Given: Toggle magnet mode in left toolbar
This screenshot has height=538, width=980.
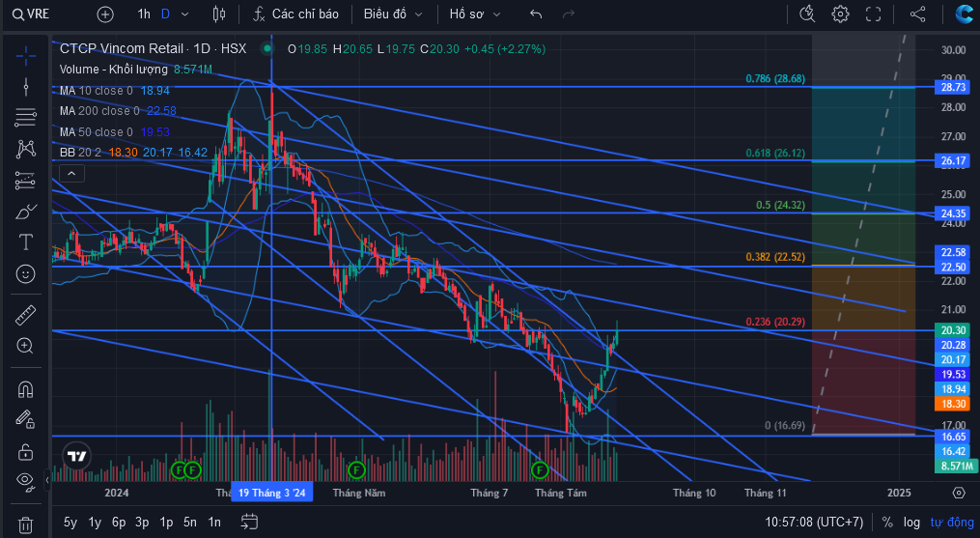Looking at the screenshot, I should pos(26,390).
